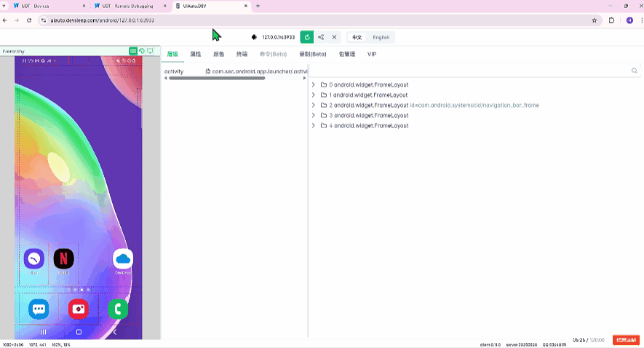Click the share connection icon
This screenshot has width=644, height=348.
point(321,37)
